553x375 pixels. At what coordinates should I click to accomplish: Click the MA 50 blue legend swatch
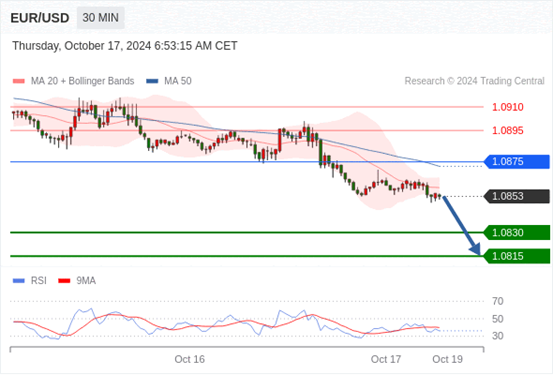click(x=152, y=81)
